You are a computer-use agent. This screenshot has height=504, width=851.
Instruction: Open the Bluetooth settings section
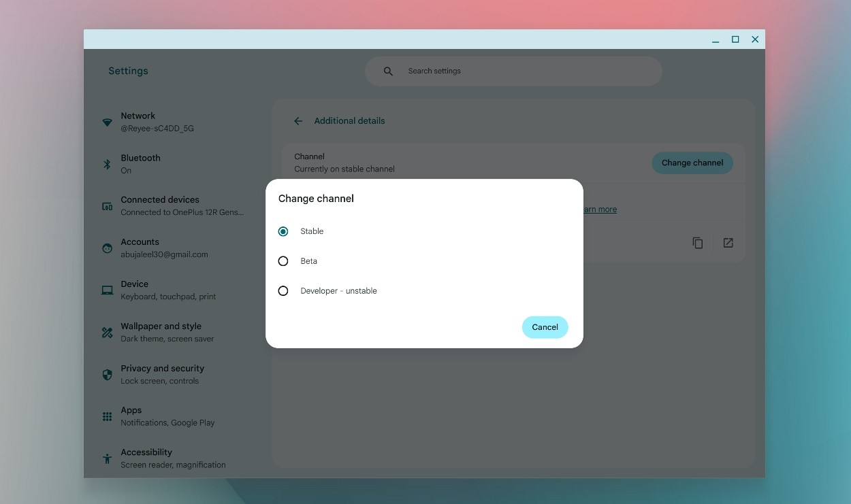pyautogui.click(x=176, y=164)
